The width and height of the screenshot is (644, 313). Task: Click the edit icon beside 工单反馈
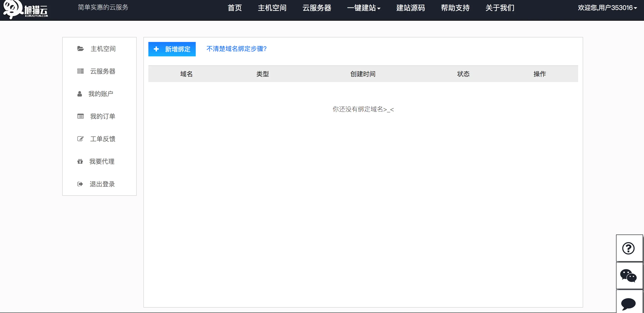(80, 139)
